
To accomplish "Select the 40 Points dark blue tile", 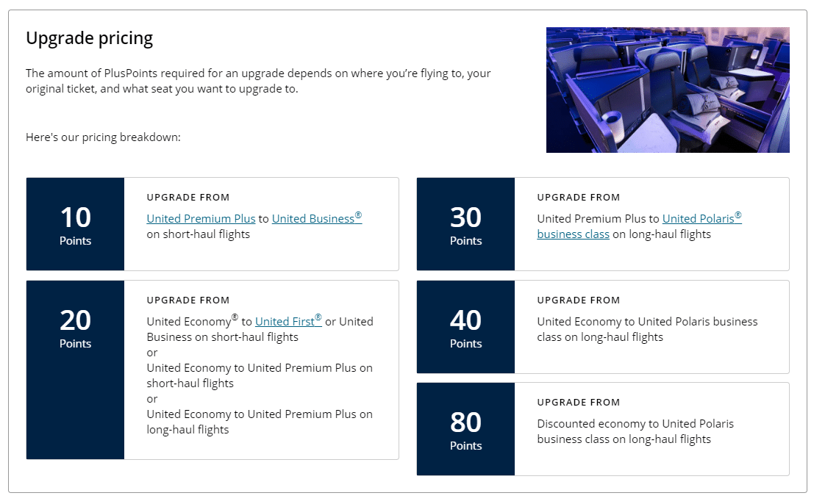I will [465, 327].
